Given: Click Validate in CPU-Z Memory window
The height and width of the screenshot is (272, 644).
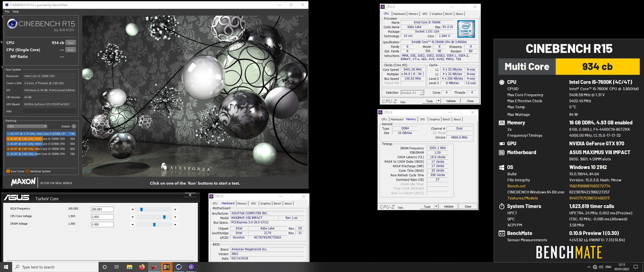Looking at the screenshot, I should click(x=449, y=207).
